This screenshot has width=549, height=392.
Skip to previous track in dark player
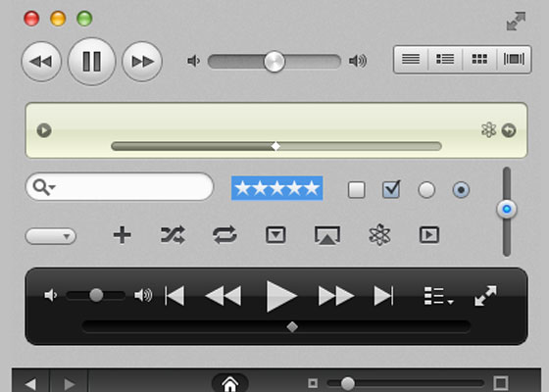coord(175,296)
